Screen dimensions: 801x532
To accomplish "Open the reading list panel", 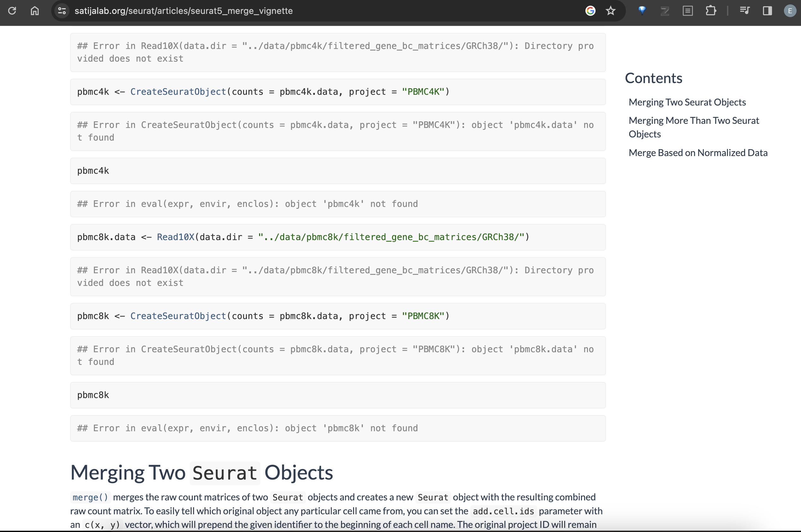I will [688, 10].
